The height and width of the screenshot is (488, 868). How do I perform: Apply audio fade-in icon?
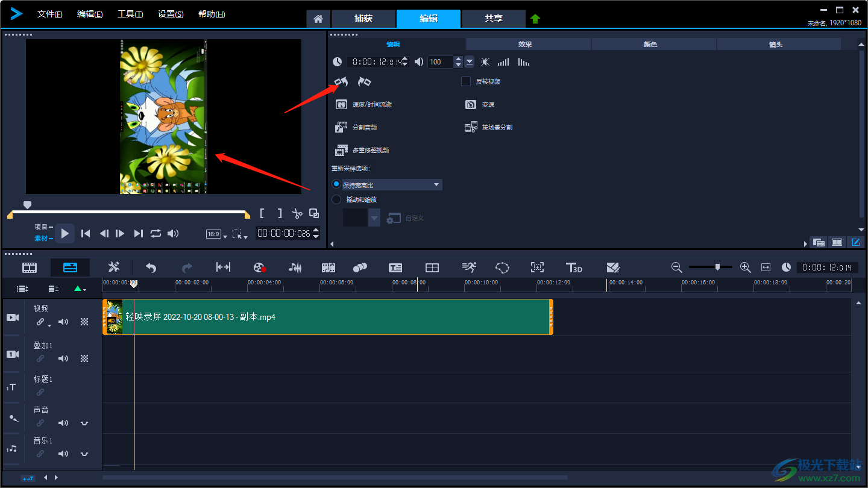(x=503, y=61)
